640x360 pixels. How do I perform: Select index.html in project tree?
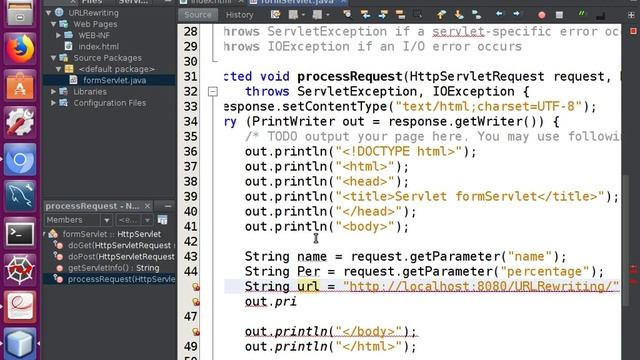pyautogui.click(x=98, y=47)
